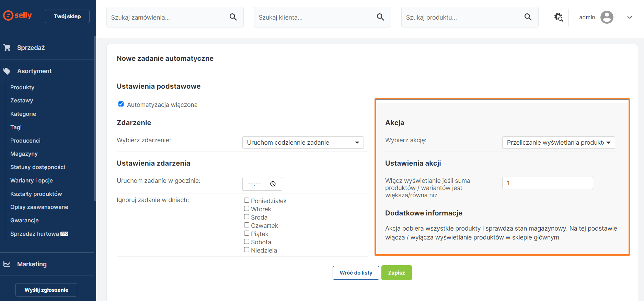Click the order search magnifier icon

[x=233, y=17]
